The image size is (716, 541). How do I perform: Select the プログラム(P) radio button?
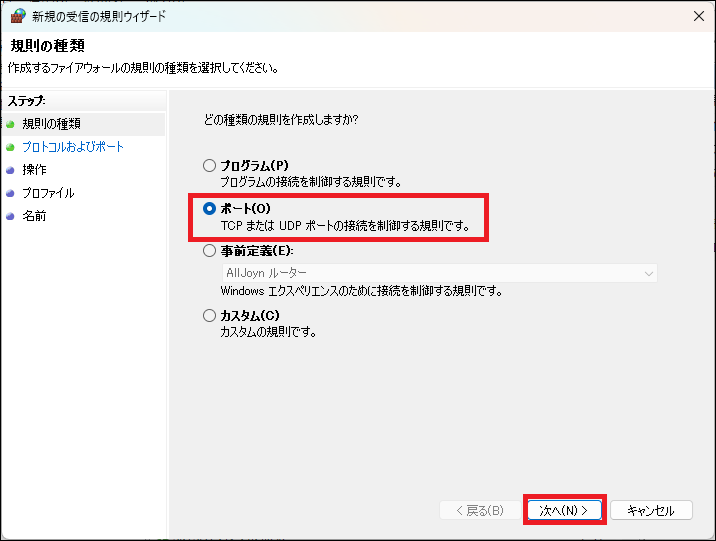click(210, 165)
